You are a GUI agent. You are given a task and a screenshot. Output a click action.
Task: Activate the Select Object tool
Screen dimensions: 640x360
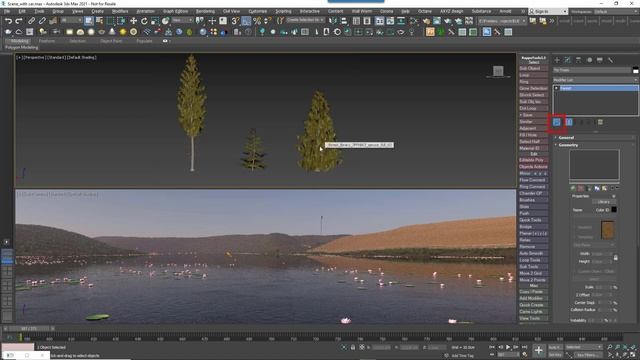[x=89, y=21]
